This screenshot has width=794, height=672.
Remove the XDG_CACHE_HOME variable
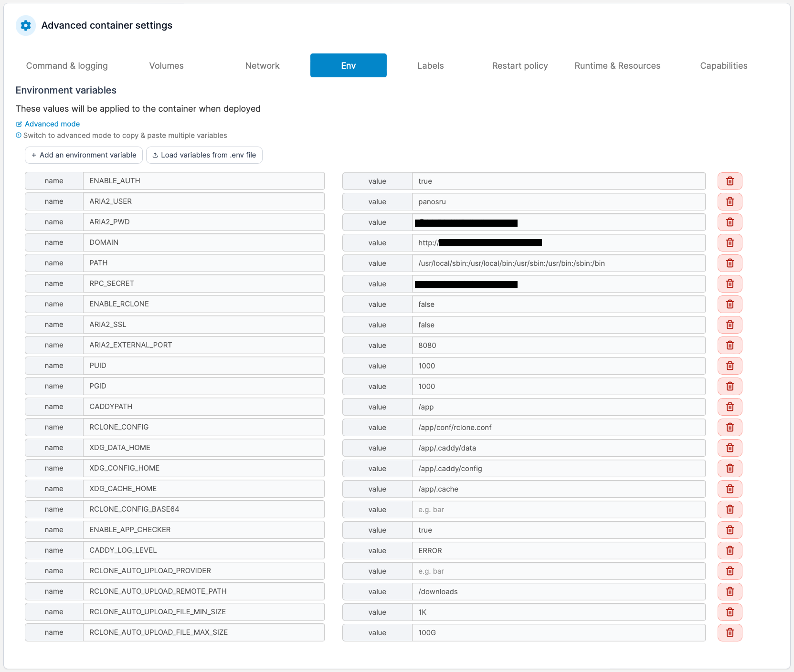(x=730, y=489)
